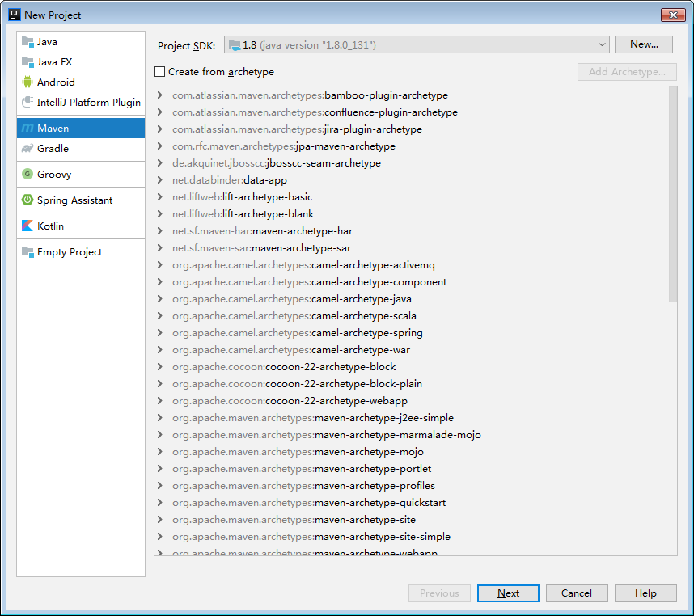Screen dimensions: 694x616
Task: Click the Groovy green circle icon
Action: click(x=28, y=175)
